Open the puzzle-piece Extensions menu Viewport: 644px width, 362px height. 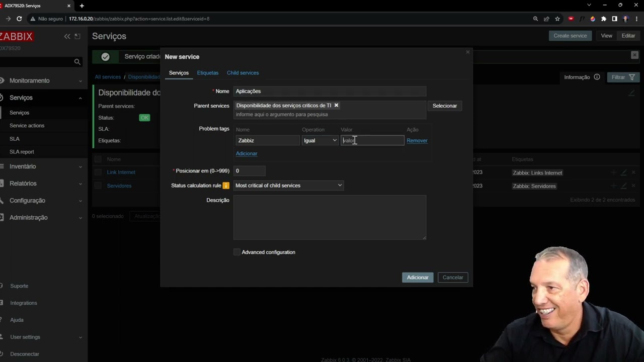604,19
